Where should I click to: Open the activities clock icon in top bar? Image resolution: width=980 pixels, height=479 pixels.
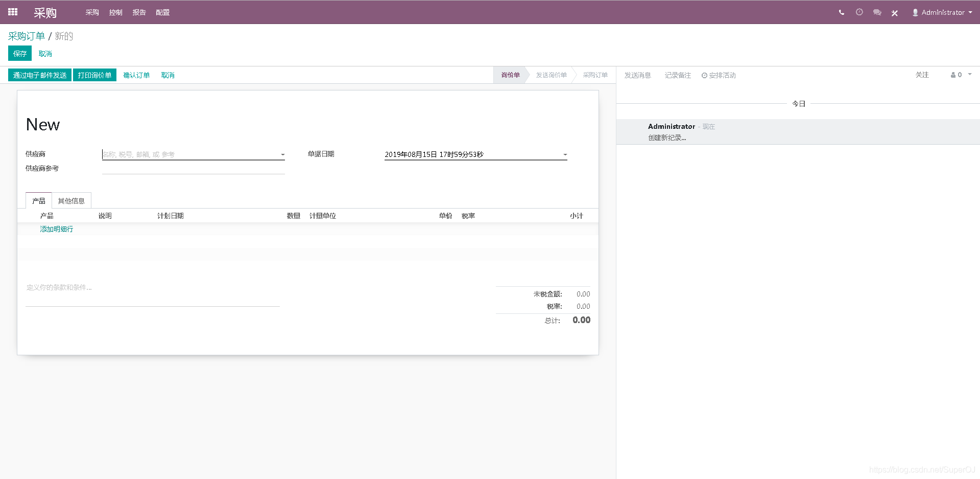click(x=859, y=12)
